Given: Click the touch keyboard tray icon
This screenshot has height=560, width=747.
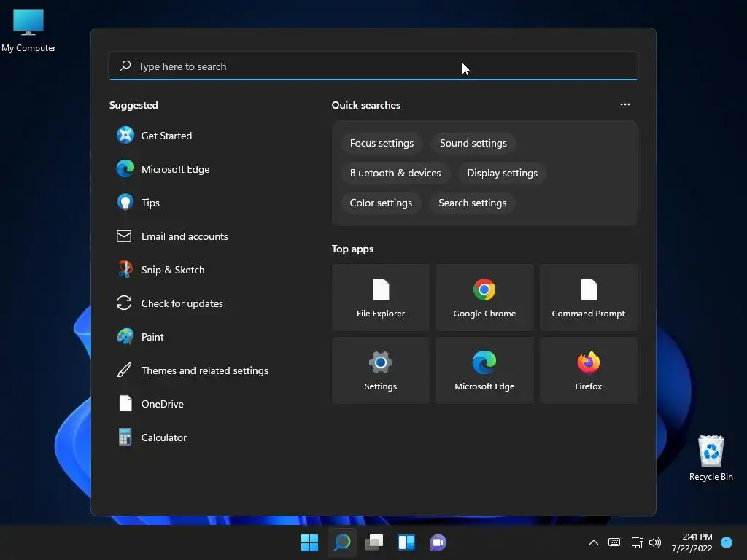Looking at the screenshot, I should point(614,542).
